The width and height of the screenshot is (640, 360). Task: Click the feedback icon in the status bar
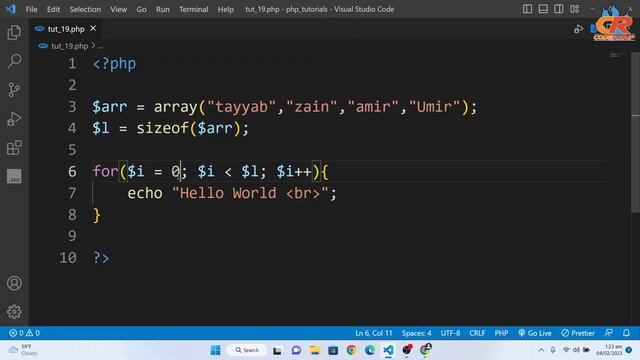coord(609,333)
